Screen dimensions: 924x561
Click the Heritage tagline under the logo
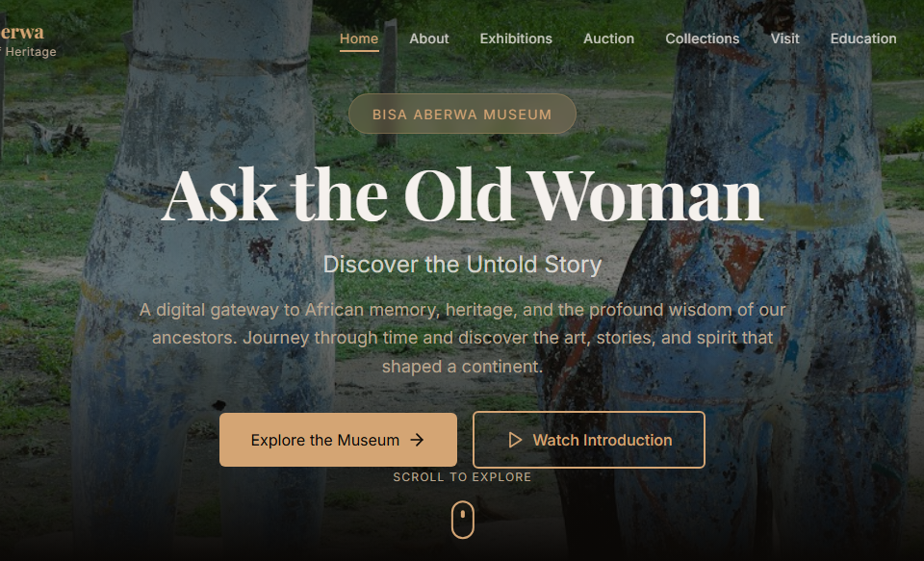[28, 52]
